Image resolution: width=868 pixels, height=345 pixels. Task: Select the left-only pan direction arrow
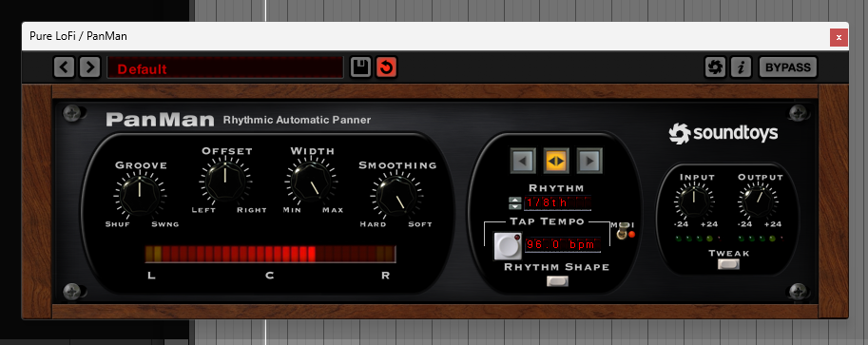pos(523,162)
